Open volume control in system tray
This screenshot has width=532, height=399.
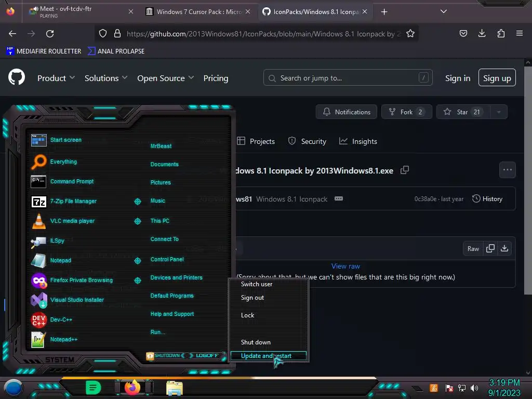(474, 388)
